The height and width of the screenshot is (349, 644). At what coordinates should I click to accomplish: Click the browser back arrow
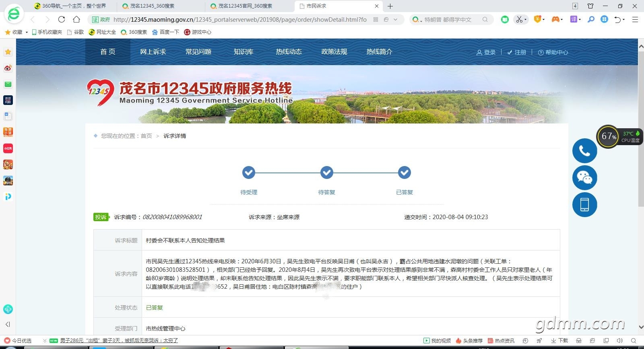click(33, 19)
